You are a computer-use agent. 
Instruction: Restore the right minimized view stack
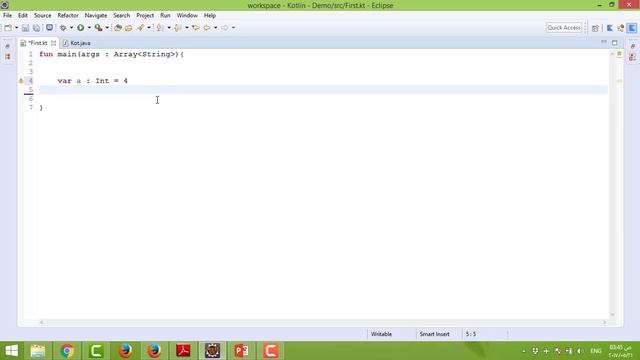pos(633,46)
